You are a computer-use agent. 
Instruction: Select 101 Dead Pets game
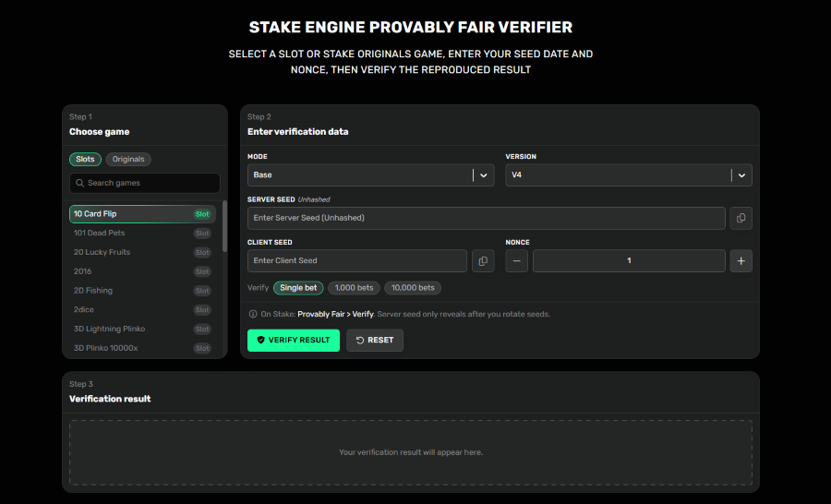(x=142, y=234)
